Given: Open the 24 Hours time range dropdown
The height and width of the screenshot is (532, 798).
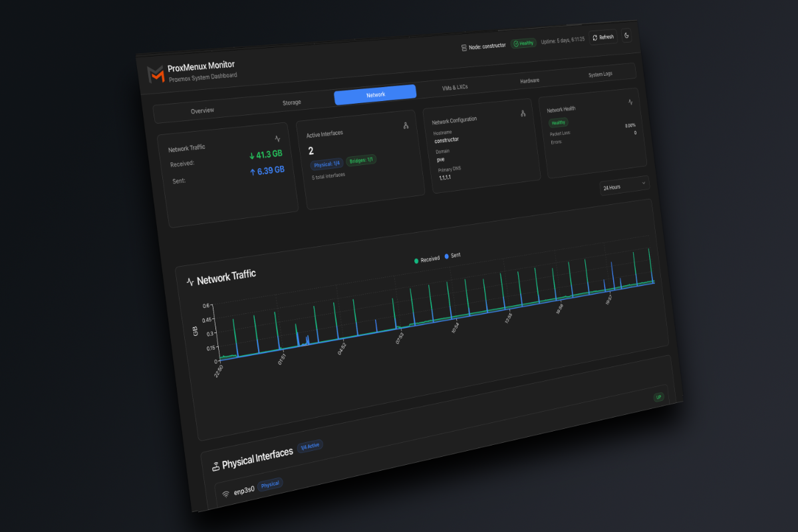Looking at the screenshot, I should coord(624,186).
